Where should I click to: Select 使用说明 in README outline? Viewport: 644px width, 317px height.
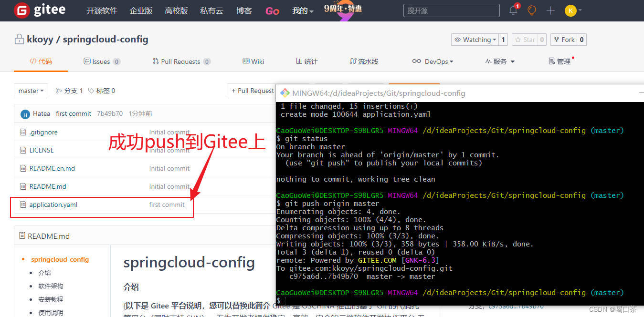tap(51, 312)
